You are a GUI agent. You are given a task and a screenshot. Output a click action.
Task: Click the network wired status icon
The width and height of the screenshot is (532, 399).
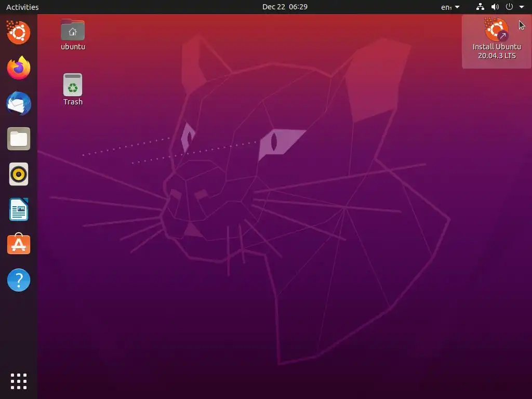coord(480,6)
